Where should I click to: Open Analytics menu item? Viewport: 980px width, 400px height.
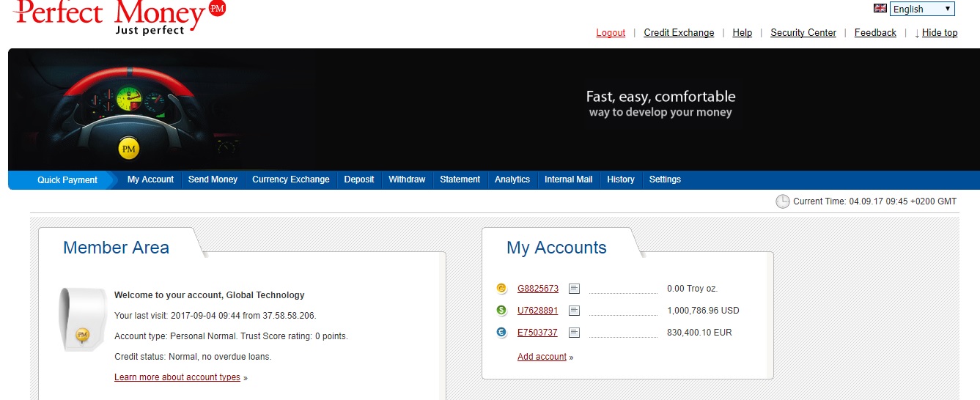point(512,179)
